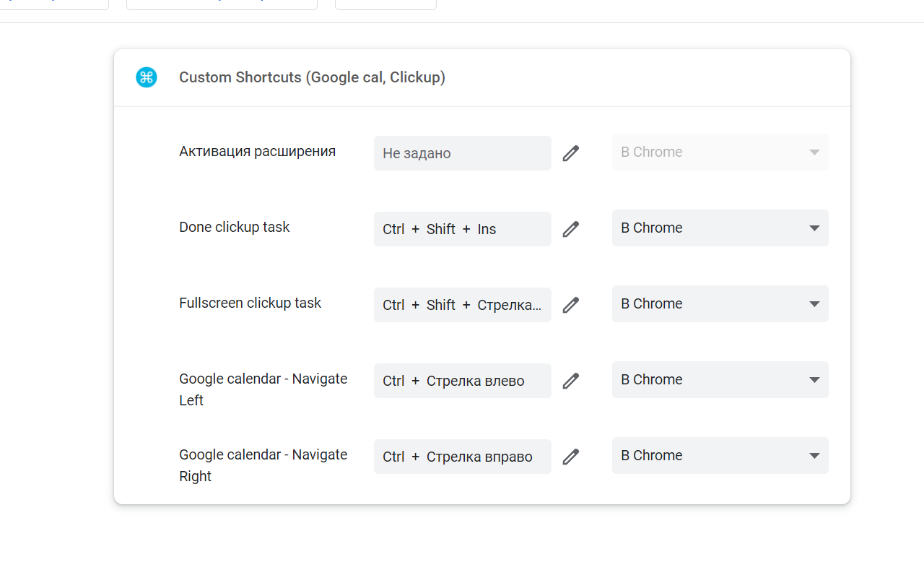This screenshot has height=578, width=924.
Task: Open scope dropdown for Done clickup task
Action: pyautogui.click(x=720, y=228)
